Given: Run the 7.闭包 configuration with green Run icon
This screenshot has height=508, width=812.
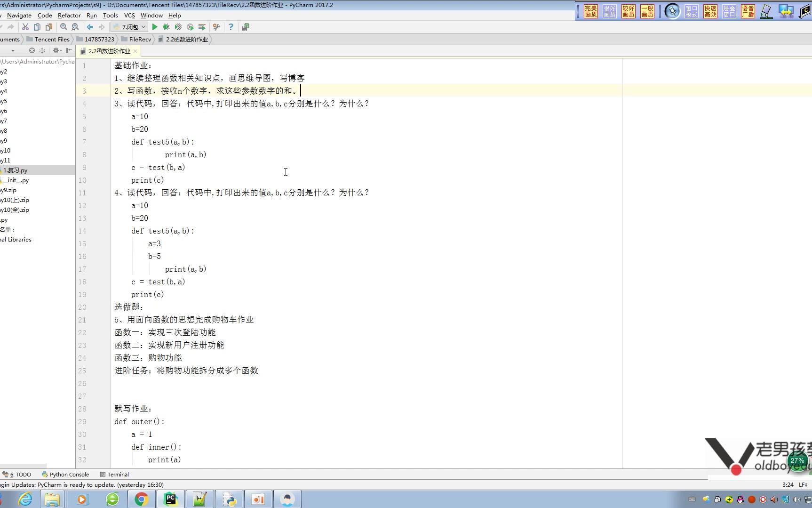Looking at the screenshot, I should pyautogui.click(x=155, y=27).
